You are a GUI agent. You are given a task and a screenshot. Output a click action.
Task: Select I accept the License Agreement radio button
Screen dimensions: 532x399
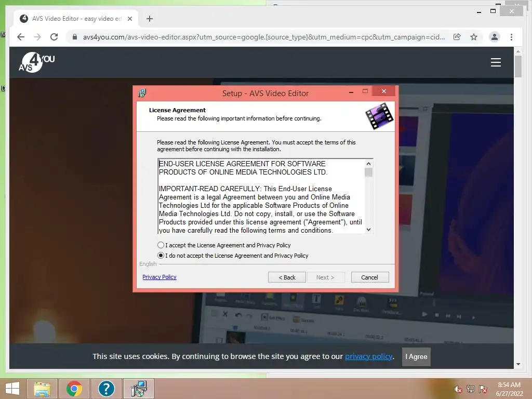click(161, 245)
